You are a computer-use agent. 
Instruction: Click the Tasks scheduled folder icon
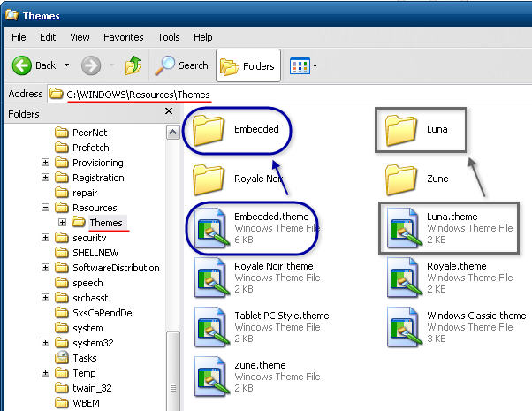point(62,357)
